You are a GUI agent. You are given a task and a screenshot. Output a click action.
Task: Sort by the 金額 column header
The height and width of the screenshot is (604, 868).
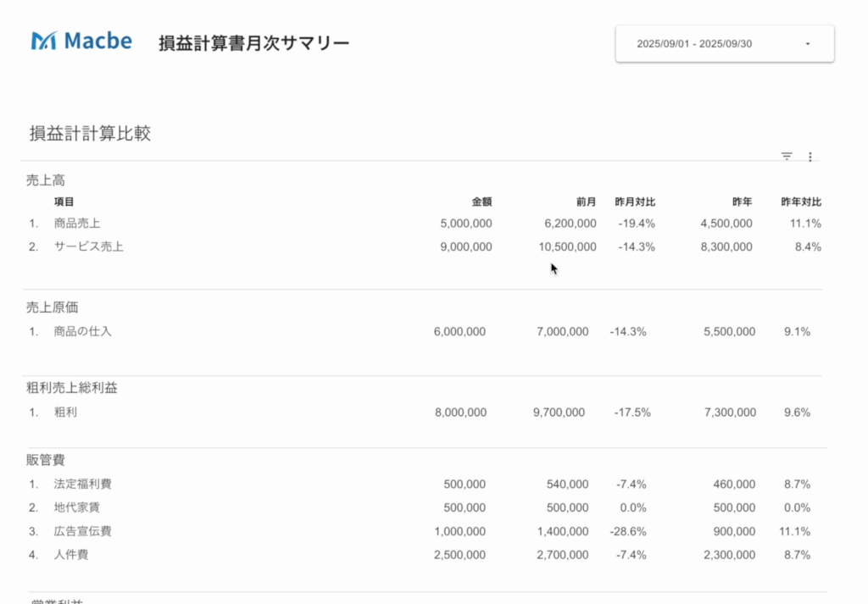(x=481, y=202)
